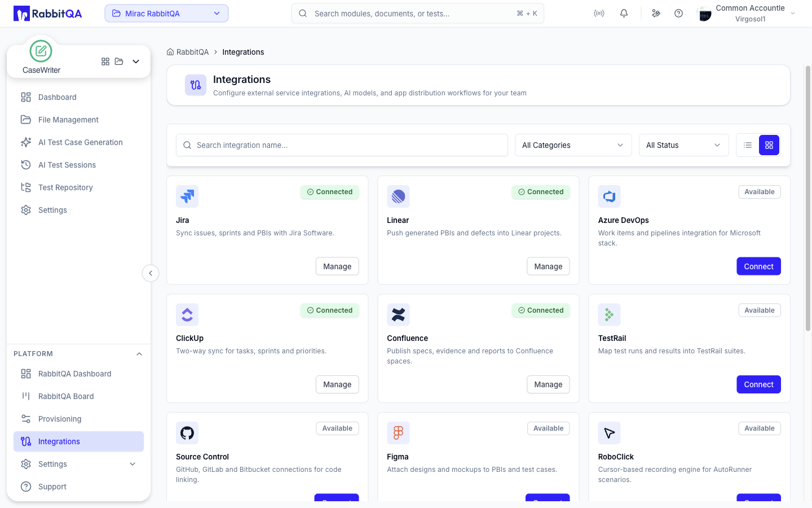Focus the integration name search field

[x=342, y=145]
